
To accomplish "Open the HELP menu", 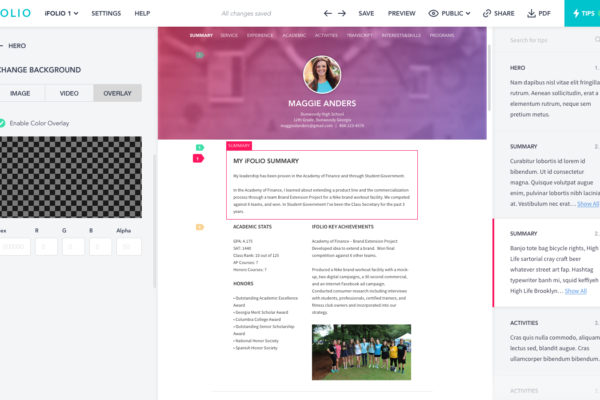I will pos(142,13).
